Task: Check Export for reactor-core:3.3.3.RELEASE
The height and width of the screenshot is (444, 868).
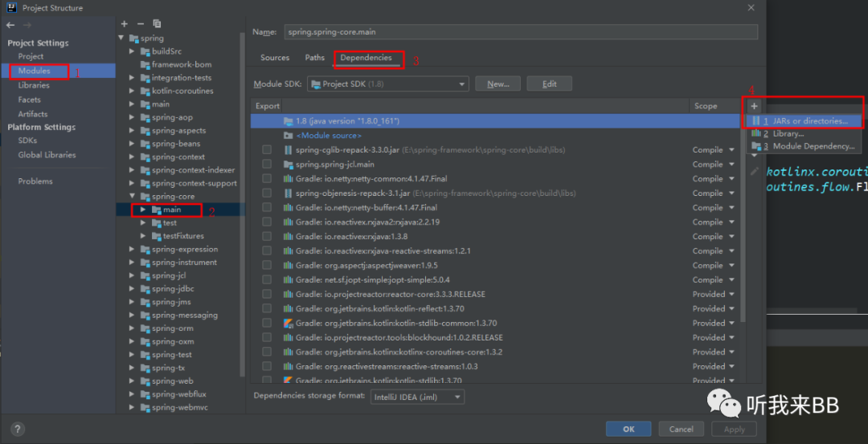Action: click(x=267, y=294)
